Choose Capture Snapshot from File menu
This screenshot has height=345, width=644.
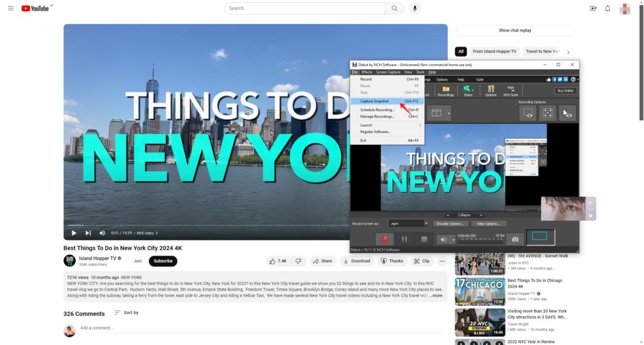click(387, 101)
